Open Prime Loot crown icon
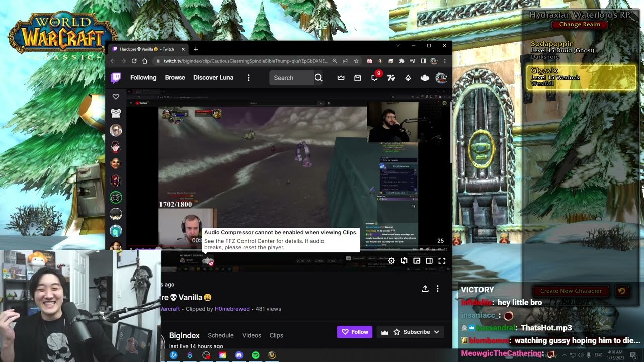The width and height of the screenshot is (644, 362). (341, 78)
